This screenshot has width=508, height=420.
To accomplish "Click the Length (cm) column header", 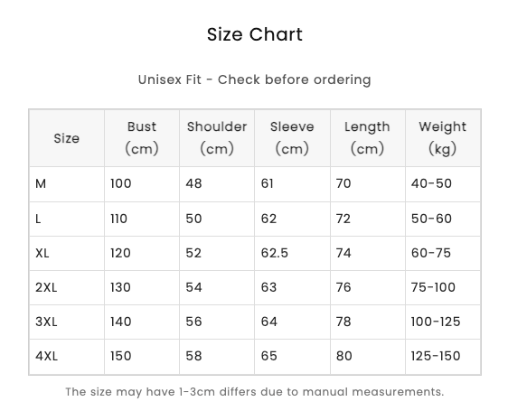I will click(367, 138).
